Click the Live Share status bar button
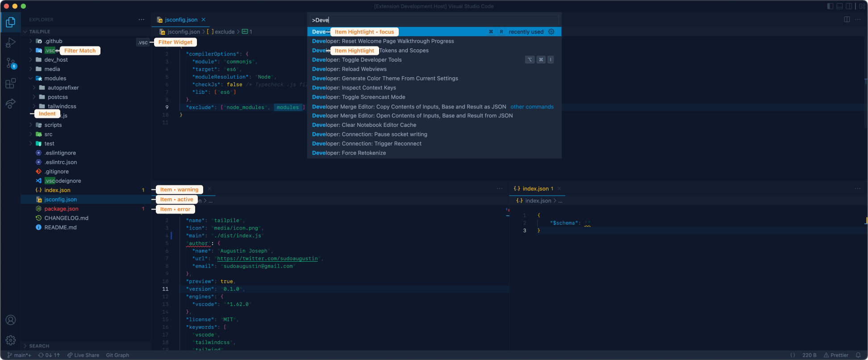The height and width of the screenshot is (360, 868). [83, 355]
